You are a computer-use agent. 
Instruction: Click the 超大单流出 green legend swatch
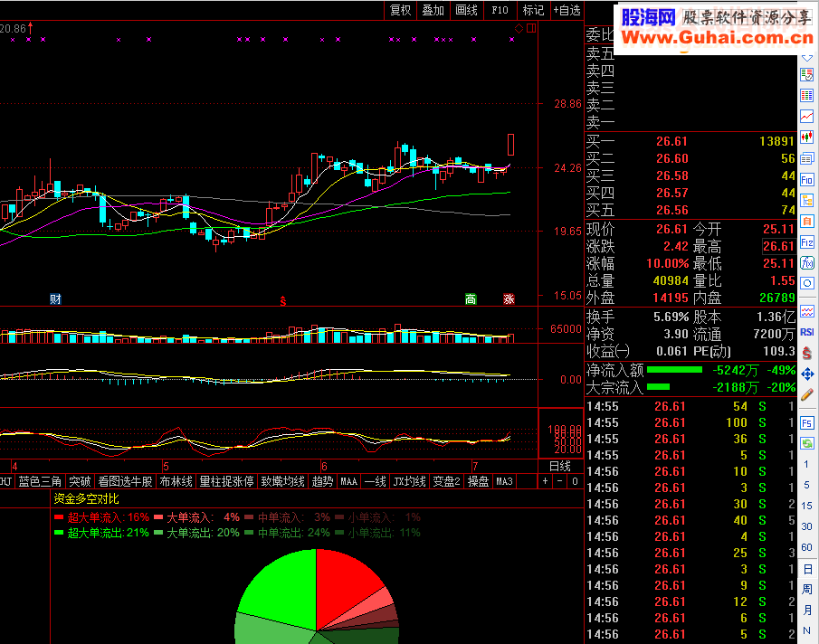pos(59,533)
